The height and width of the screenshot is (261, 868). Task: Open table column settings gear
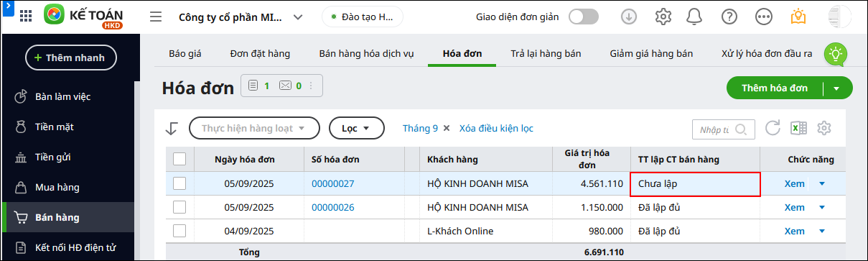[824, 129]
